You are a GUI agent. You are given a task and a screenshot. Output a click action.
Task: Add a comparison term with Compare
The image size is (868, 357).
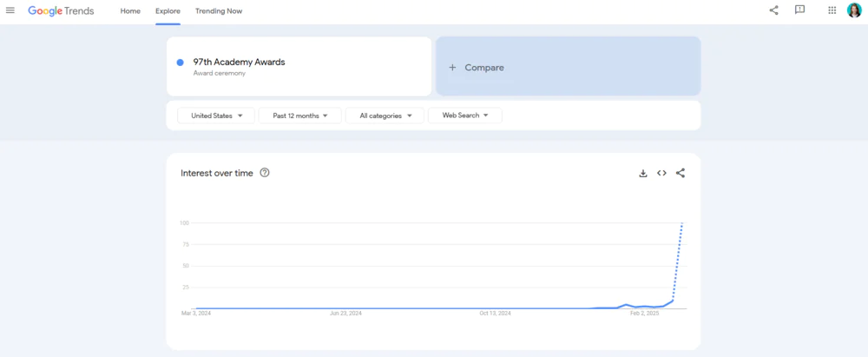click(568, 67)
